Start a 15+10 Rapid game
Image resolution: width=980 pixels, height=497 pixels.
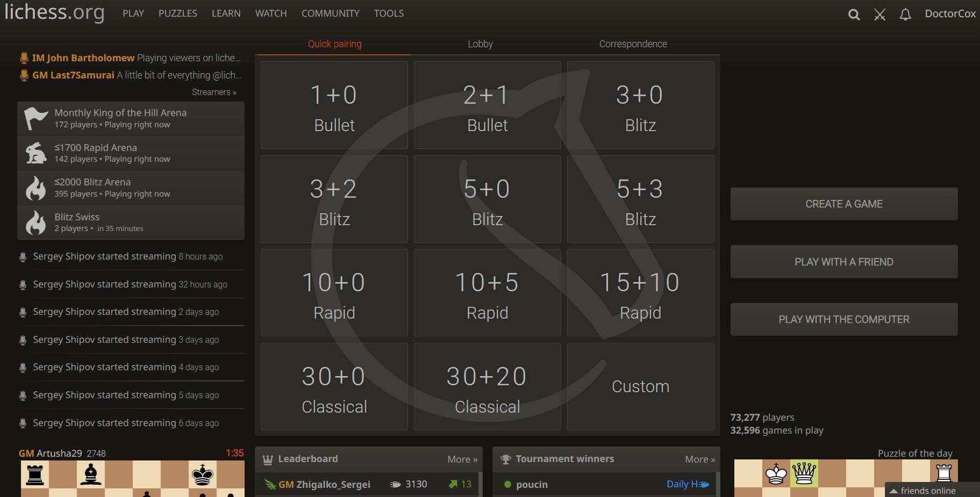[641, 293]
